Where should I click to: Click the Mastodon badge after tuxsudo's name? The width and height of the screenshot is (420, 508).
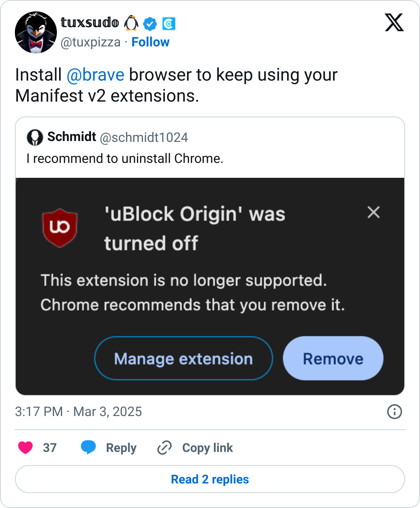point(168,24)
